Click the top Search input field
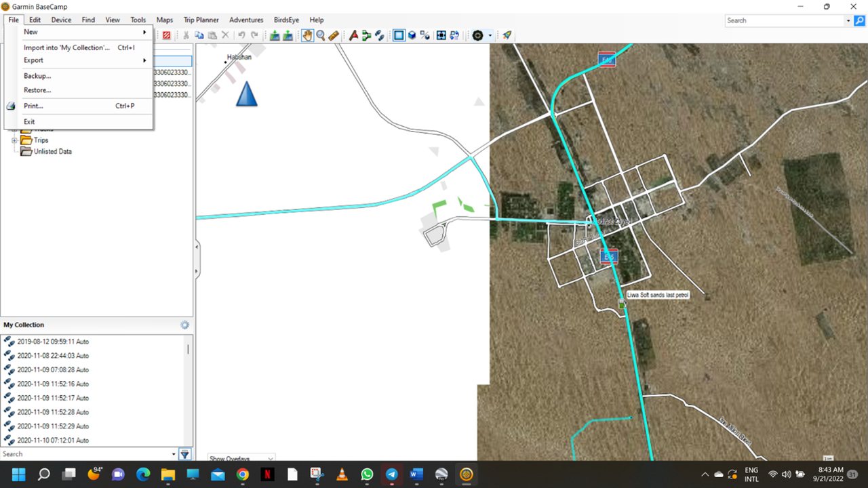Image resolution: width=868 pixels, height=488 pixels. (785, 20)
